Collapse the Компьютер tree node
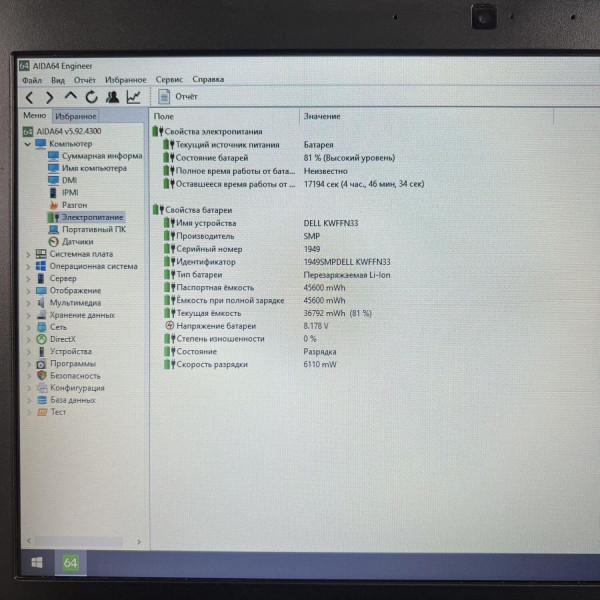 point(28,144)
